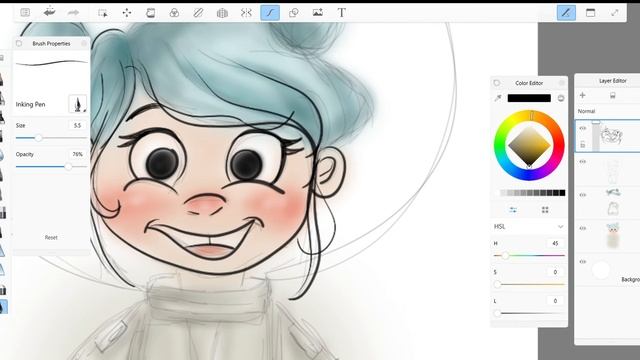Select the Ruler guide tool
640x360 pixels.
point(198,13)
